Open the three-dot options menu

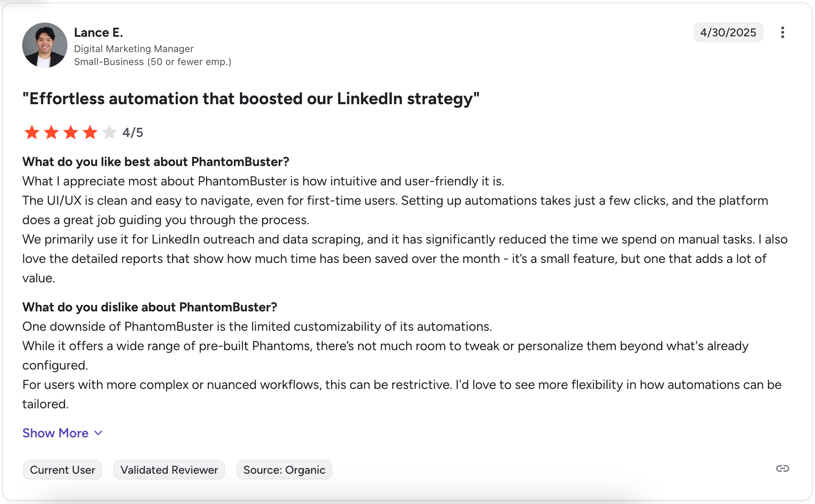[x=782, y=32]
